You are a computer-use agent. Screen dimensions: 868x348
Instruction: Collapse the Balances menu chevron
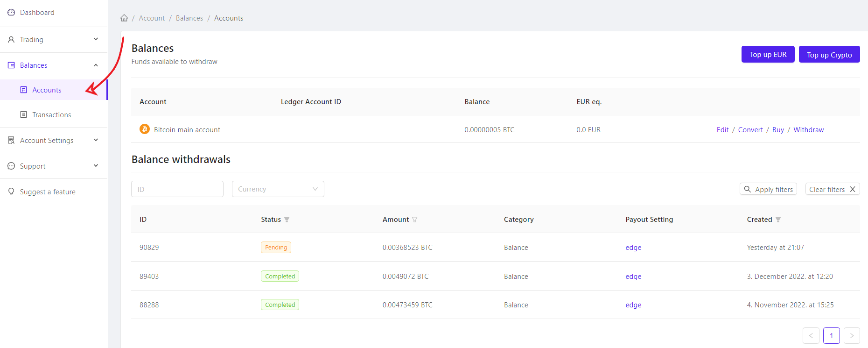pyautogui.click(x=96, y=65)
